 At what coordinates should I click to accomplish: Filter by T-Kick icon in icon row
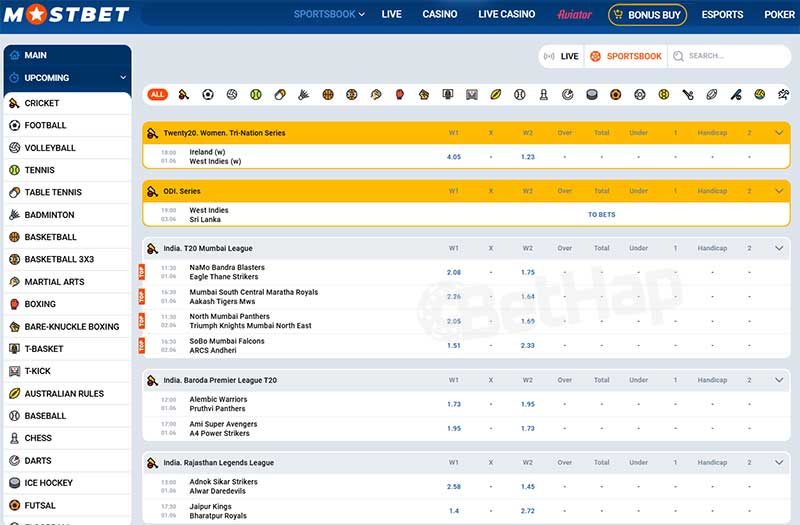(471, 94)
